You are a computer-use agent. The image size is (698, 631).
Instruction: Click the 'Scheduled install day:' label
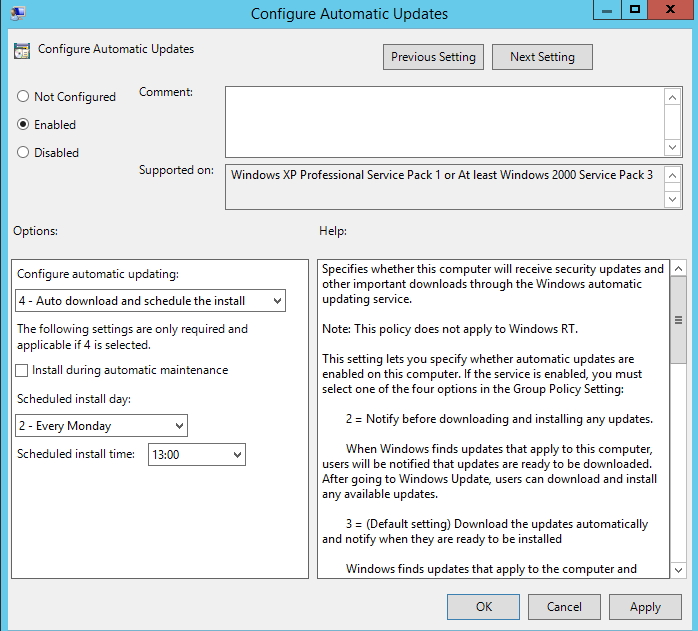coord(74,399)
